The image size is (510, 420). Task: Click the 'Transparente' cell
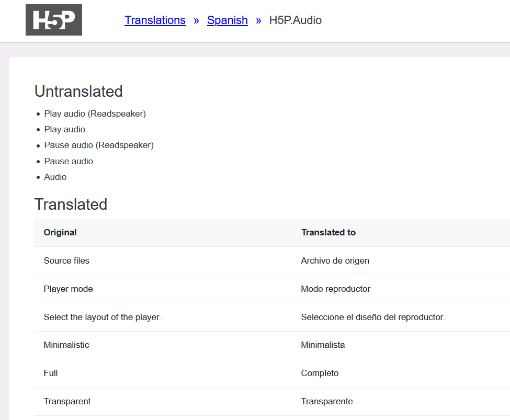[x=327, y=402]
